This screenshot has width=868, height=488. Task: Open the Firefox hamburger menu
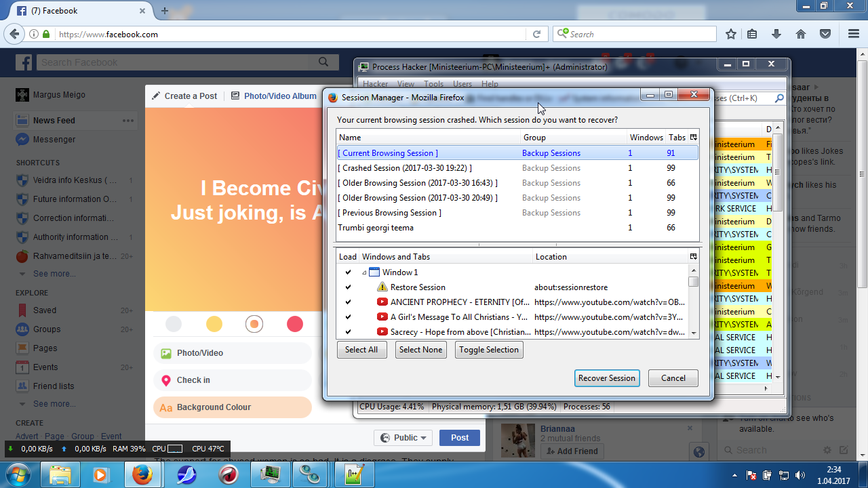click(x=853, y=34)
